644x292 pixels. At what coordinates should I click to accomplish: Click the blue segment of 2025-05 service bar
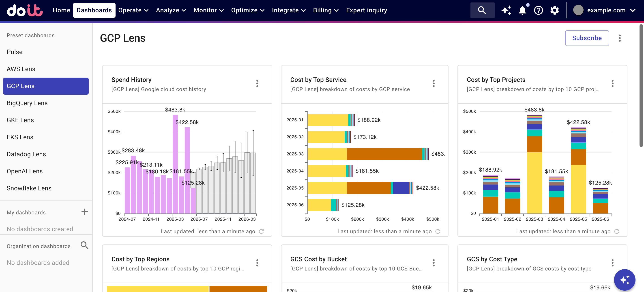(x=401, y=188)
